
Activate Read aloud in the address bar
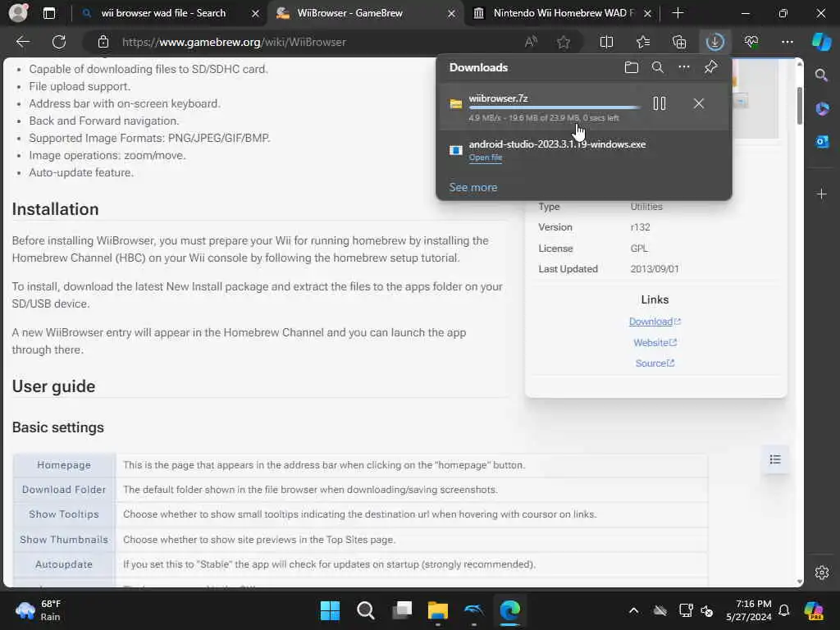(x=531, y=42)
